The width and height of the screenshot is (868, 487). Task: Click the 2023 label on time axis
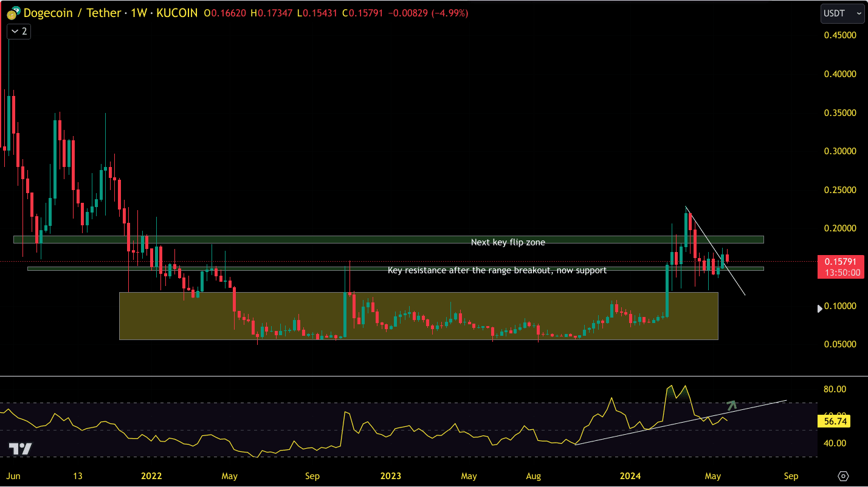point(391,475)
